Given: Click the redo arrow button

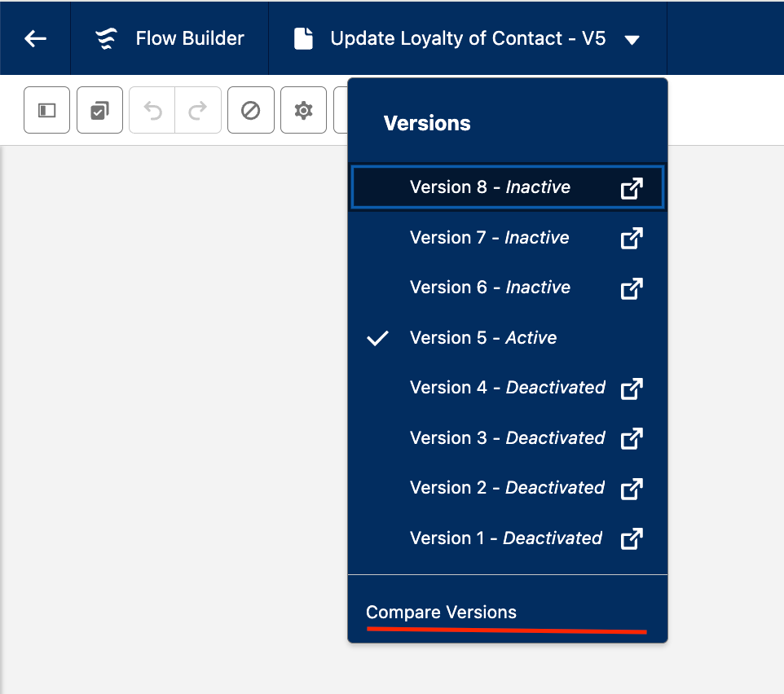Looking at the screenshot, I should point(198,110).
